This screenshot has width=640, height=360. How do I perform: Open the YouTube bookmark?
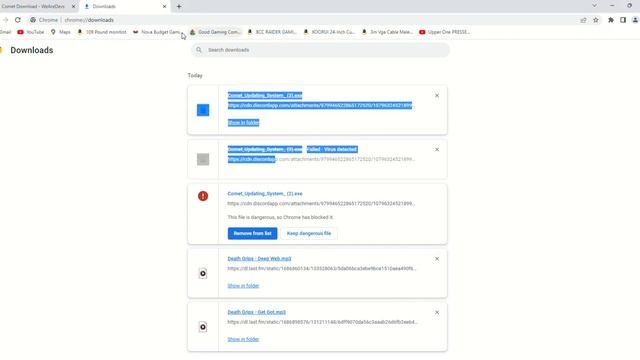31,32
